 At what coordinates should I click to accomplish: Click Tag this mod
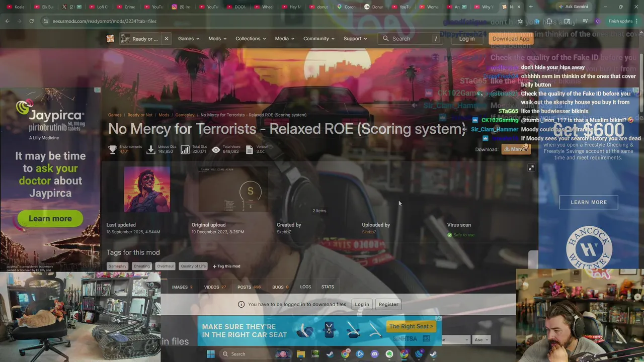coord(226,266)
